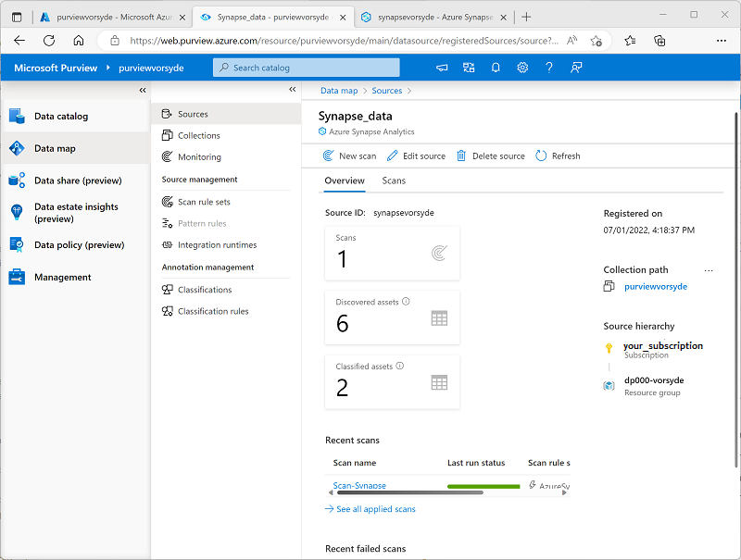741x560 pixels.
Task: Click Edit source
Action: click(416, 156)
